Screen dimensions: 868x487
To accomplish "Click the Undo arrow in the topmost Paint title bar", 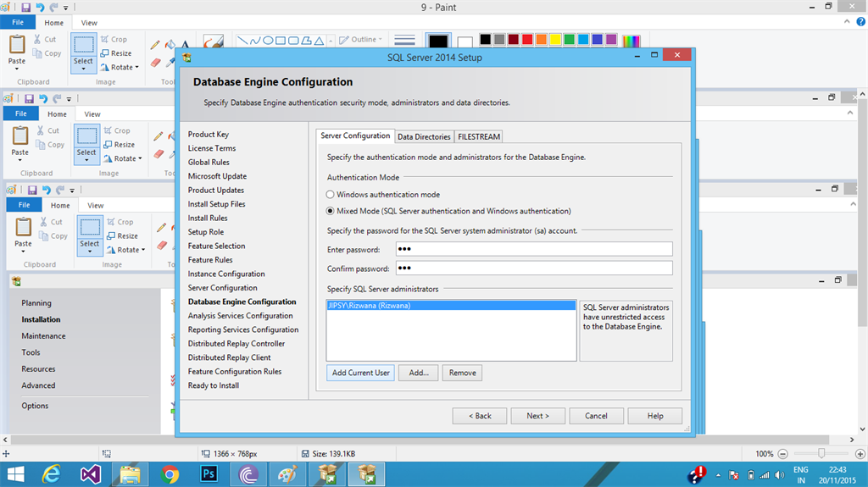I will click(x=40, y=7).
